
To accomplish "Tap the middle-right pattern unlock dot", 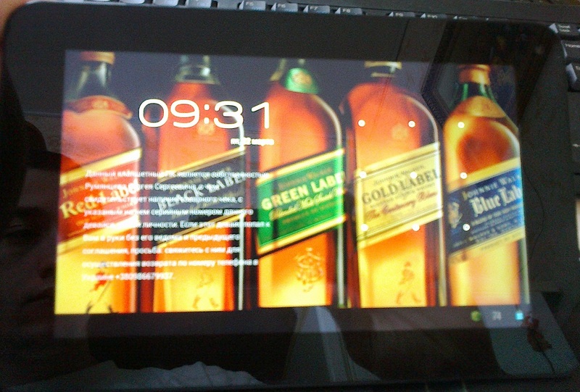I will (463, 175).
